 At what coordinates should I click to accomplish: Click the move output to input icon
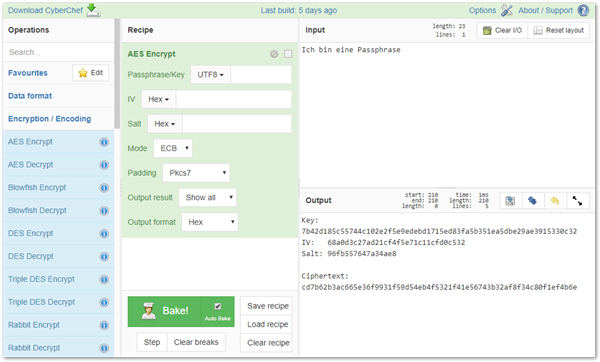pyautogui.click(x=532, y=201)
